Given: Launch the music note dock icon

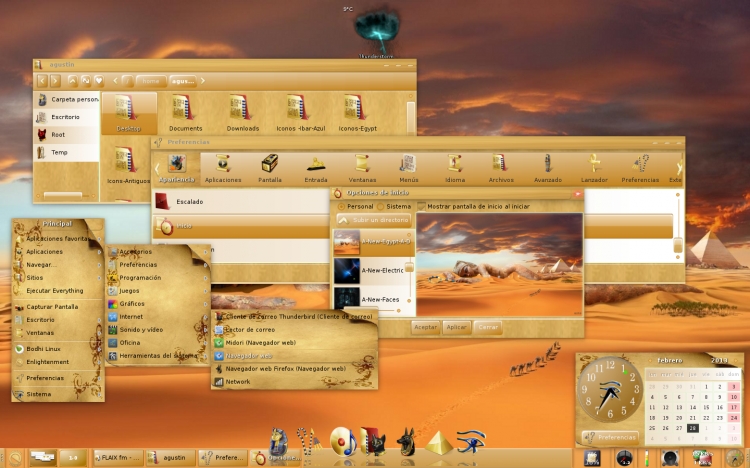Looking at the screenshot, I should (343, 441).
